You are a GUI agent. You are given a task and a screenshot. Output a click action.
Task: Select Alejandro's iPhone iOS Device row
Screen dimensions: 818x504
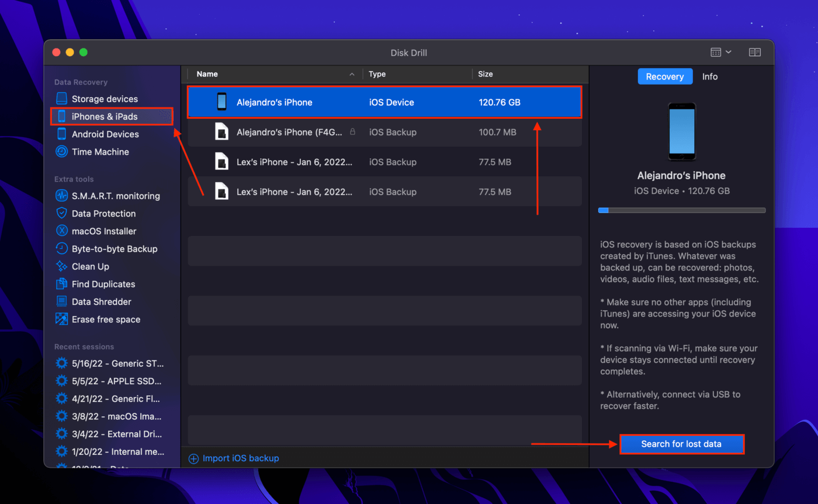(x=384, y=102)
